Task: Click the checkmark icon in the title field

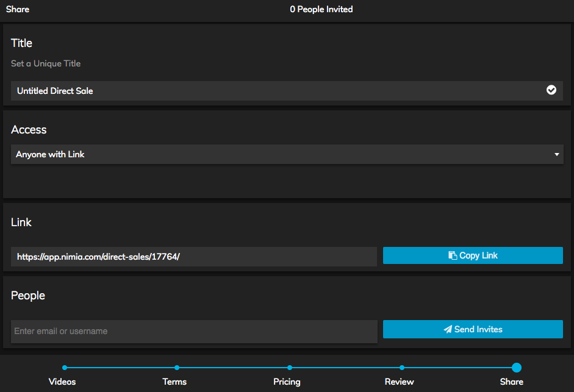Action: point(551,90)
